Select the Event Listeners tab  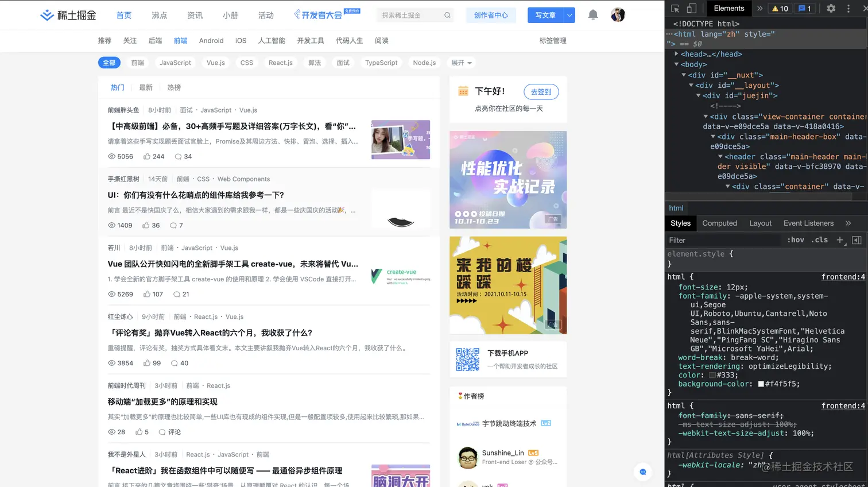pos(808,223)
